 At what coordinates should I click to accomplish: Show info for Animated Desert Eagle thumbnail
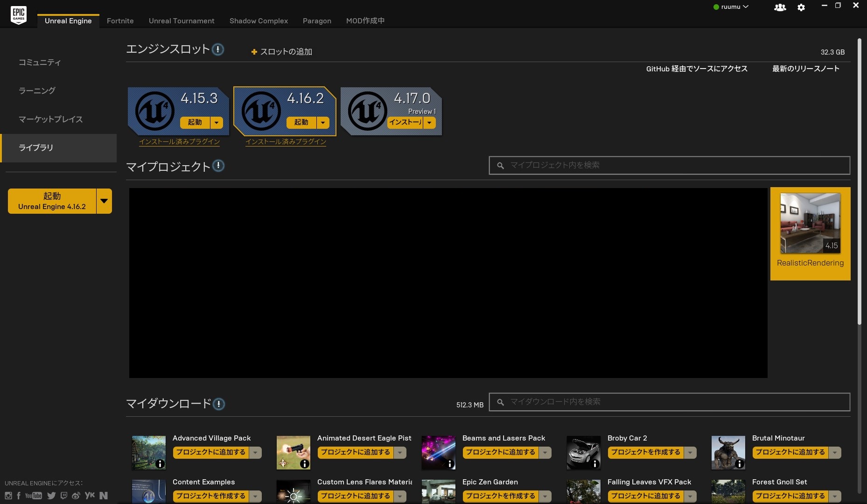[305, 464]
